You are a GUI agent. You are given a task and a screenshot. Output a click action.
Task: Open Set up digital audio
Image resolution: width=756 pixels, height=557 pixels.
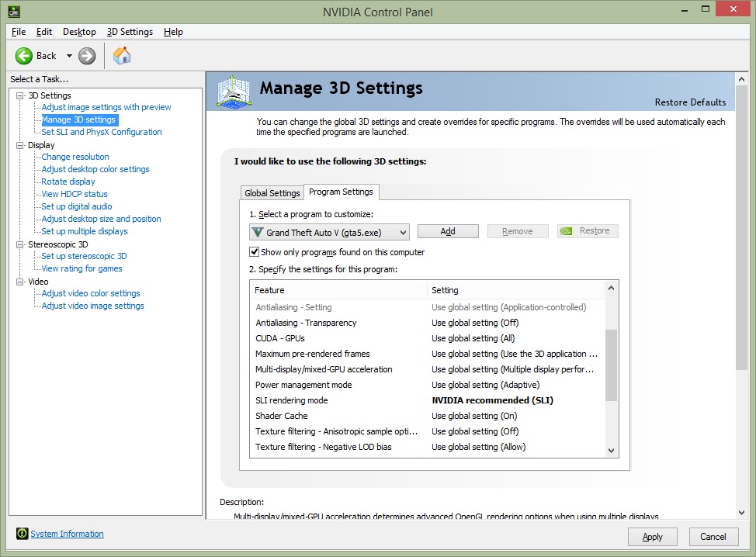coord(77,206)
